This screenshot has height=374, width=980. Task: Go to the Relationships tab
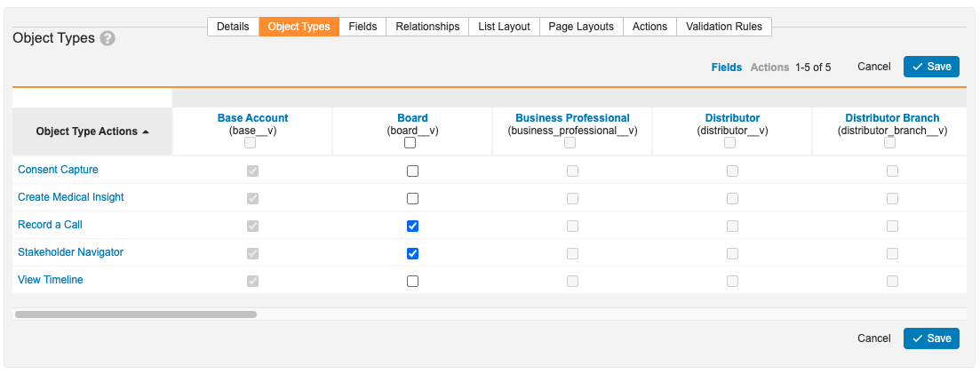click(x=427, y=27)
